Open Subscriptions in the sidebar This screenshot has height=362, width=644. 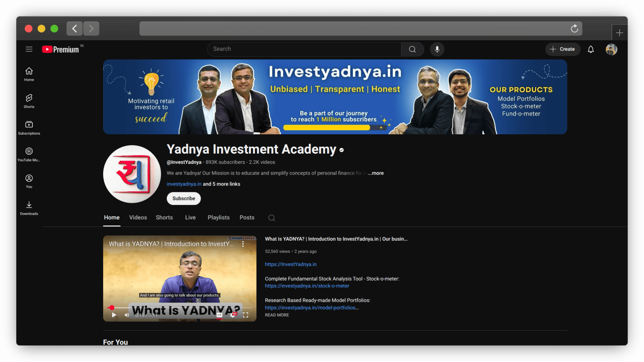[x=29, y=128]
